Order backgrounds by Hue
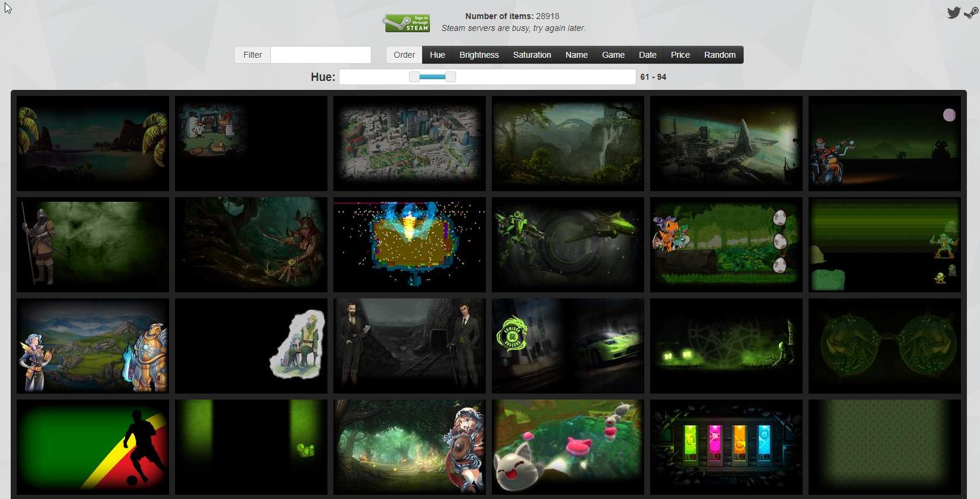Viewport: 980px width, 499px height. (438, 55)
